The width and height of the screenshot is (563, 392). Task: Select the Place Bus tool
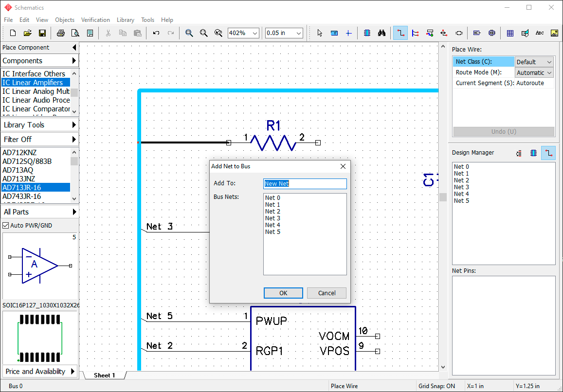point(415,33)
